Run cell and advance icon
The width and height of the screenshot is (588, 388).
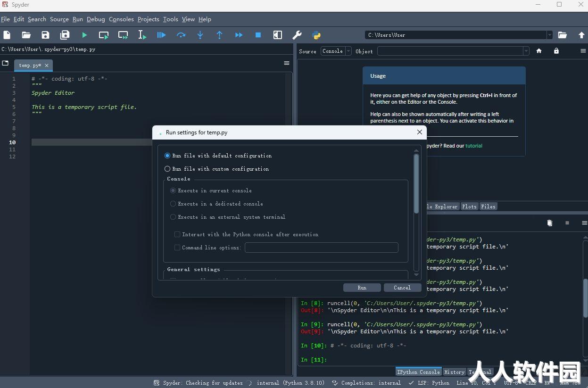(x=123, y=35)
